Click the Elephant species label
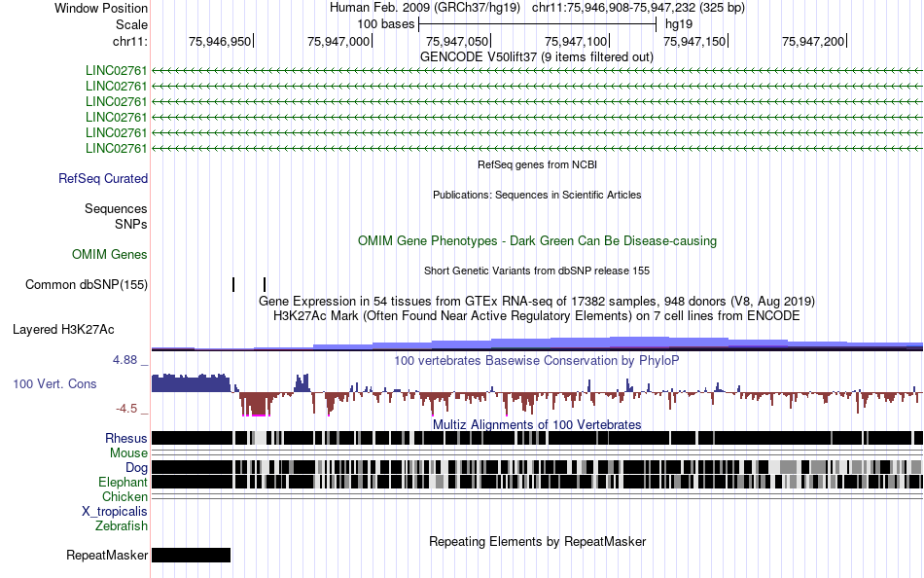Viewport: 924px width, 578px height. coord(123,483)
